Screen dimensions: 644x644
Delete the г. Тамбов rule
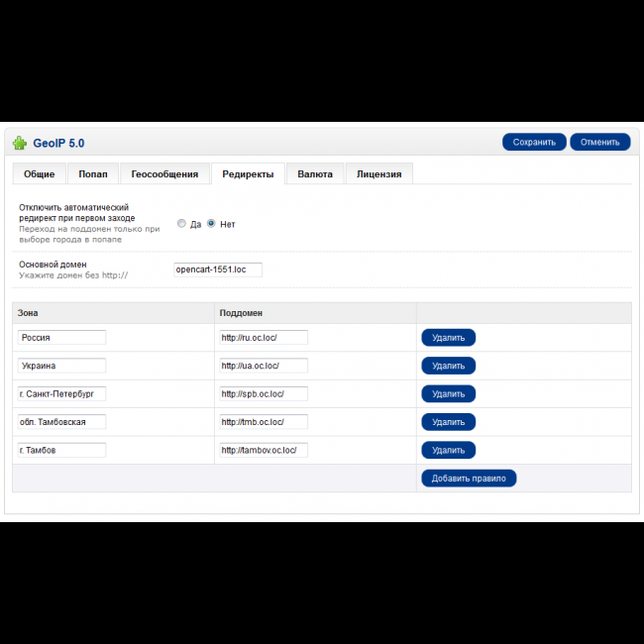pyautogui.click(x=448, y=450)
